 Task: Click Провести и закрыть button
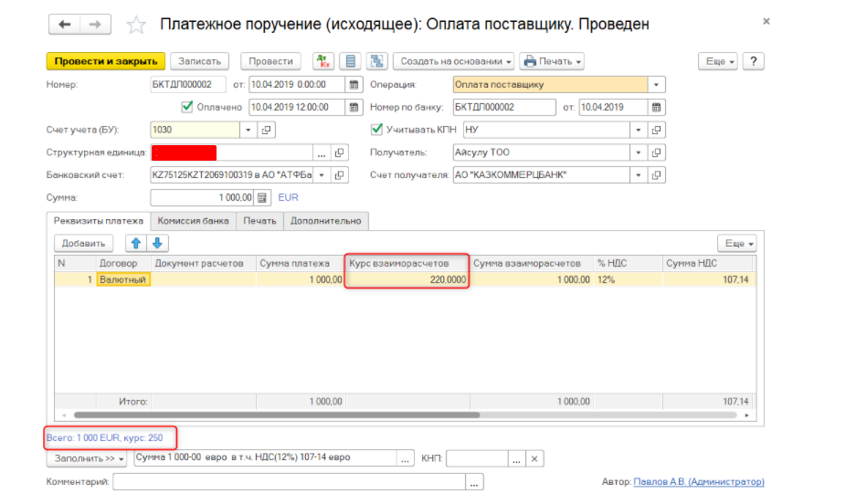pos(106,61)
